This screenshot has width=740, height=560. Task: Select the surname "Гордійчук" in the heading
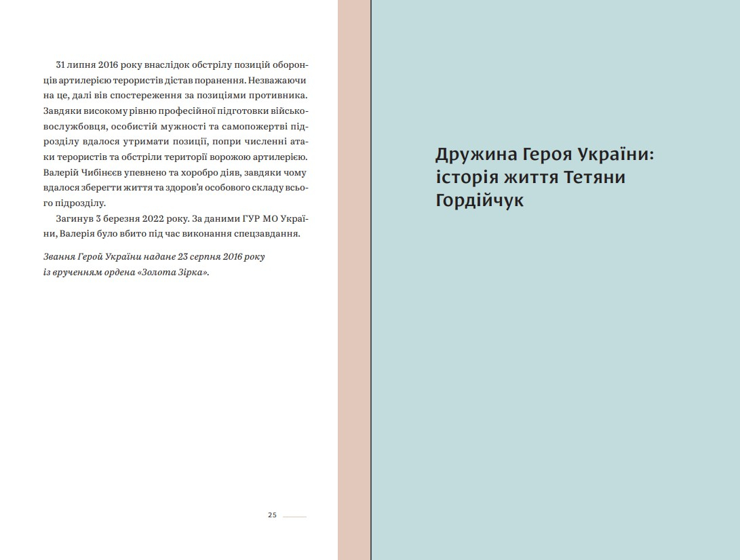480,201
